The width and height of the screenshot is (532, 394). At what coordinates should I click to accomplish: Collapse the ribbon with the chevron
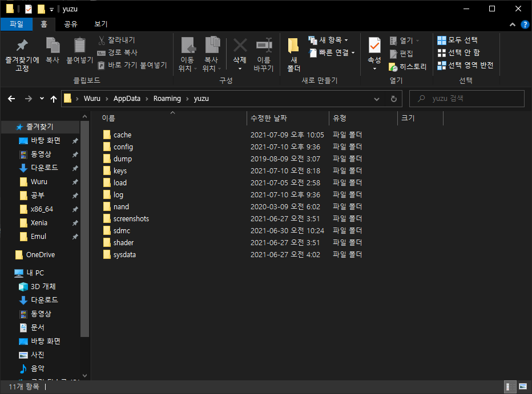point(513,25)
